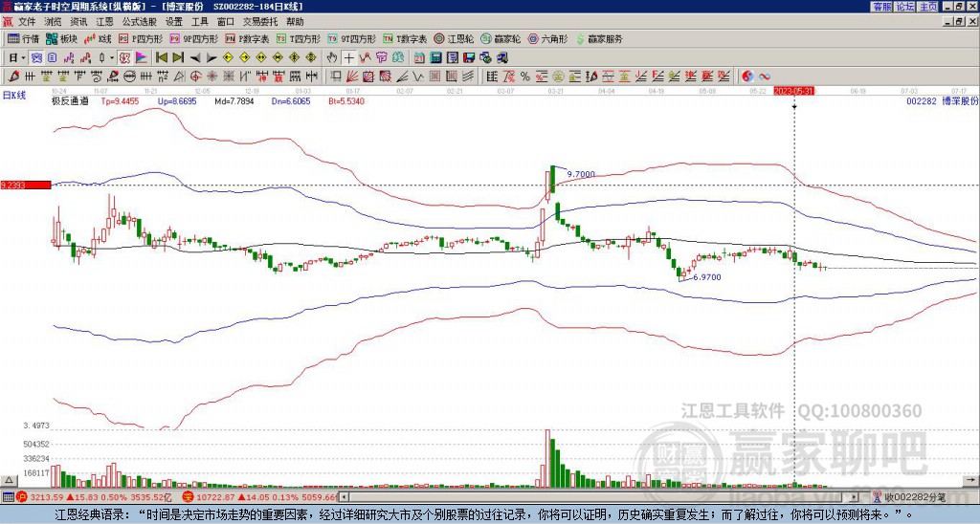Click the 9.7000 high price label
The image size is (980, 524).
point(581,174)
